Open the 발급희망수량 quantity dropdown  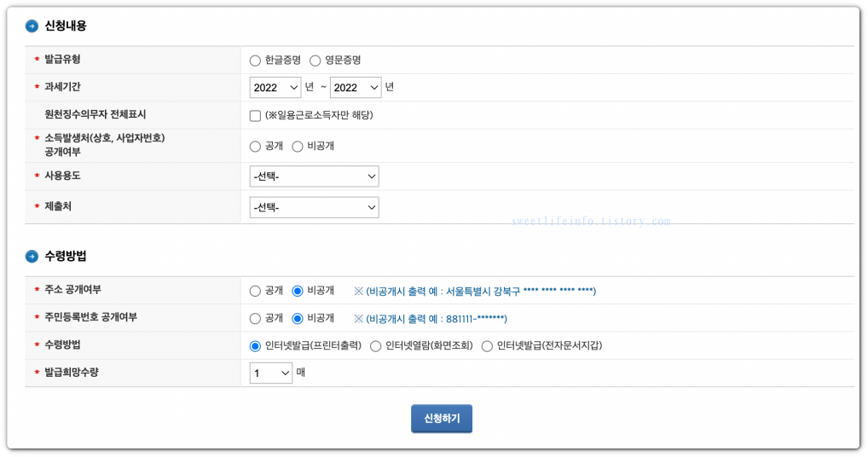pyautogui.click(x=270, y=373)
